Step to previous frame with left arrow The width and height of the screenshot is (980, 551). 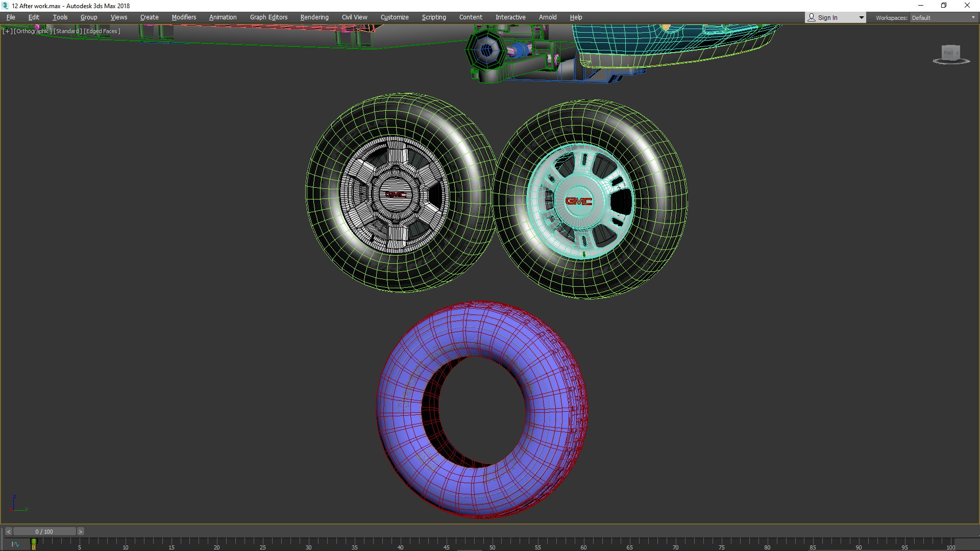(x=9, y=532)
